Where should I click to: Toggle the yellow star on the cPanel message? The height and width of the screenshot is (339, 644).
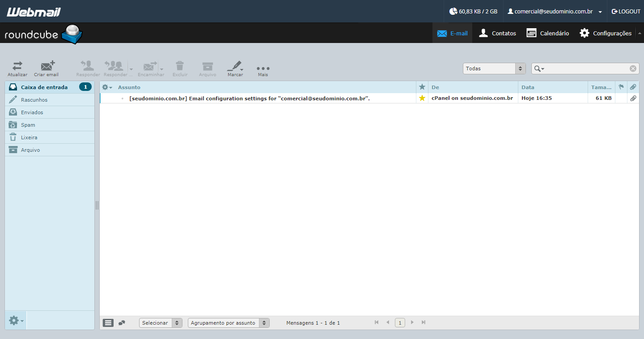(x=422, y=98)
